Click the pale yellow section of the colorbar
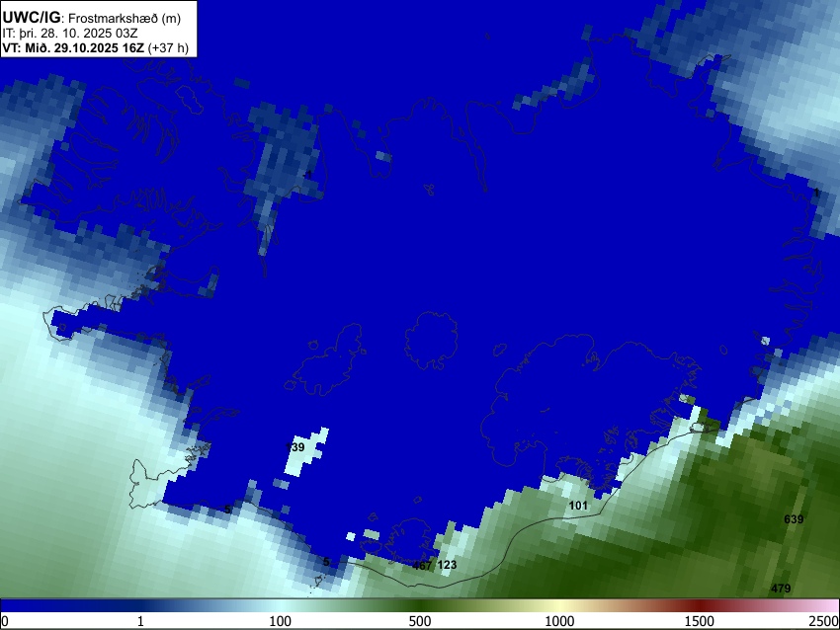 tap(559, 605)
